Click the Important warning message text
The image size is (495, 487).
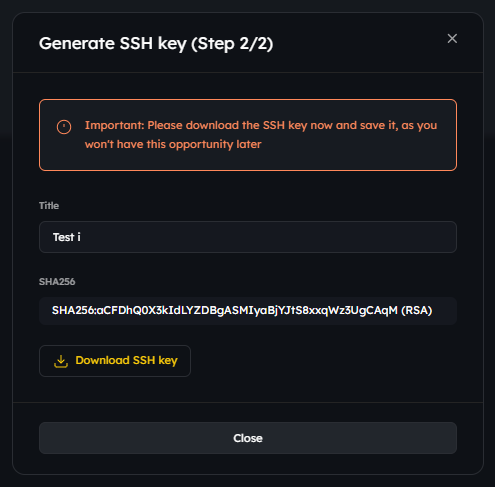click(x=261, y=135)
